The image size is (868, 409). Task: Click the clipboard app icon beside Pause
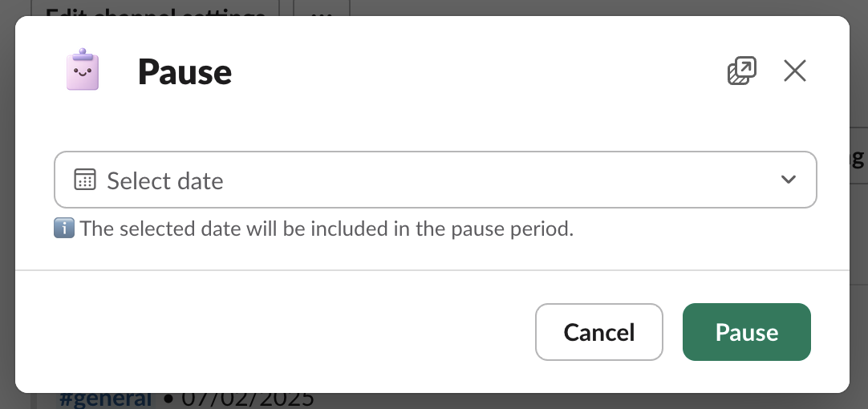point(83,71)
